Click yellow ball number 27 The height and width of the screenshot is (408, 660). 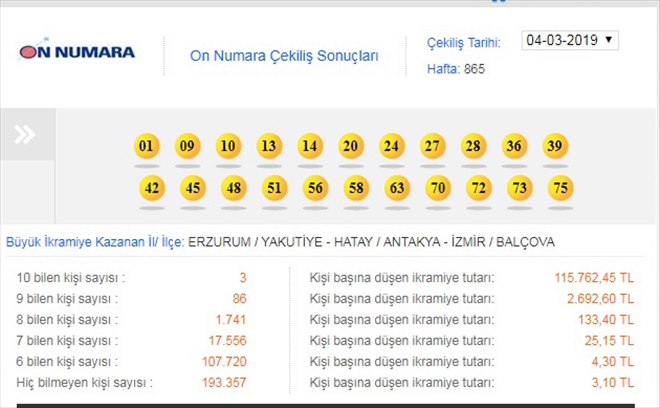pos(432,147)
